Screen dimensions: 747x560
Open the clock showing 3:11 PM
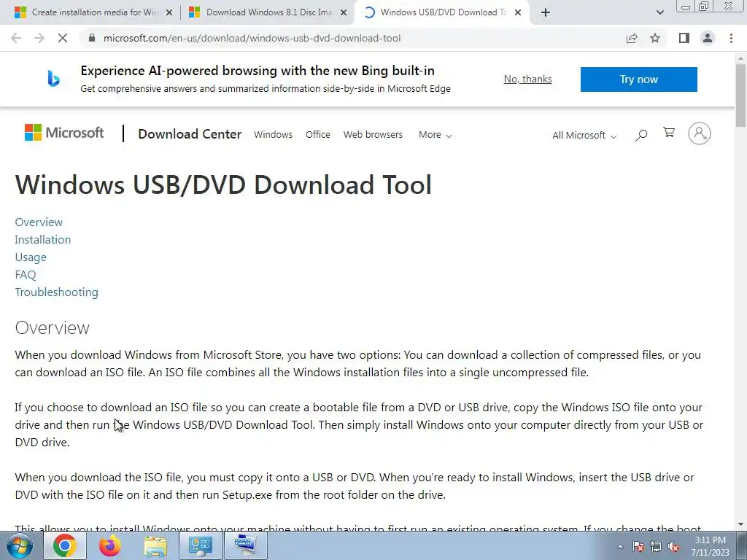(711, 545)
